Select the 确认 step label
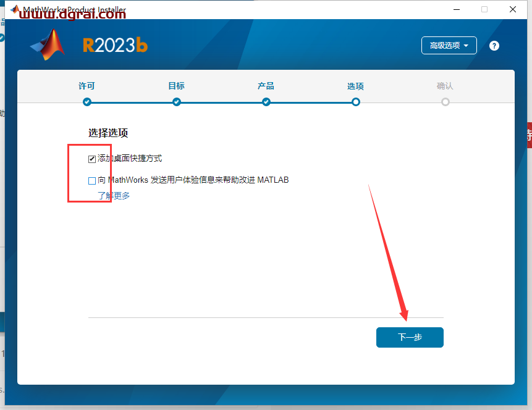This screenshot has height=410, width=532. point(445,86)
